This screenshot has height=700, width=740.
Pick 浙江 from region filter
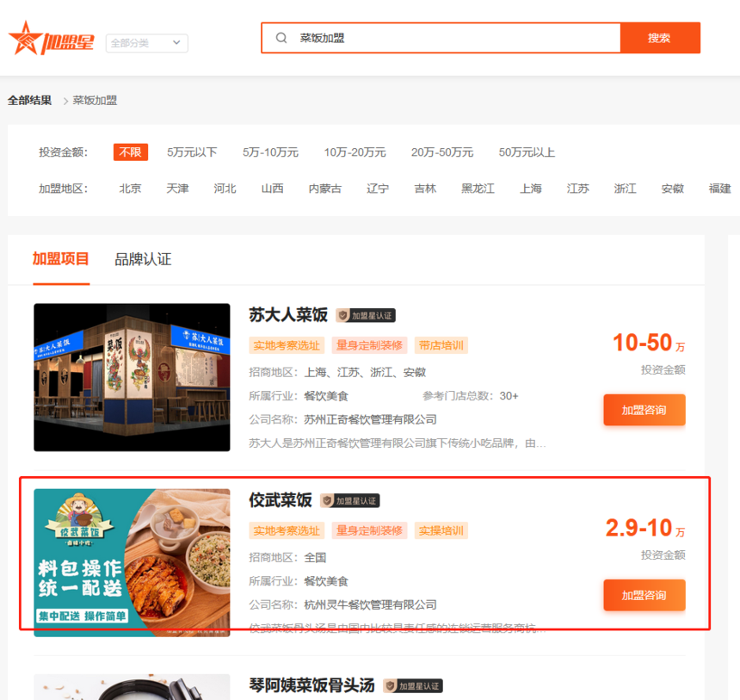[x=626, y=189]
